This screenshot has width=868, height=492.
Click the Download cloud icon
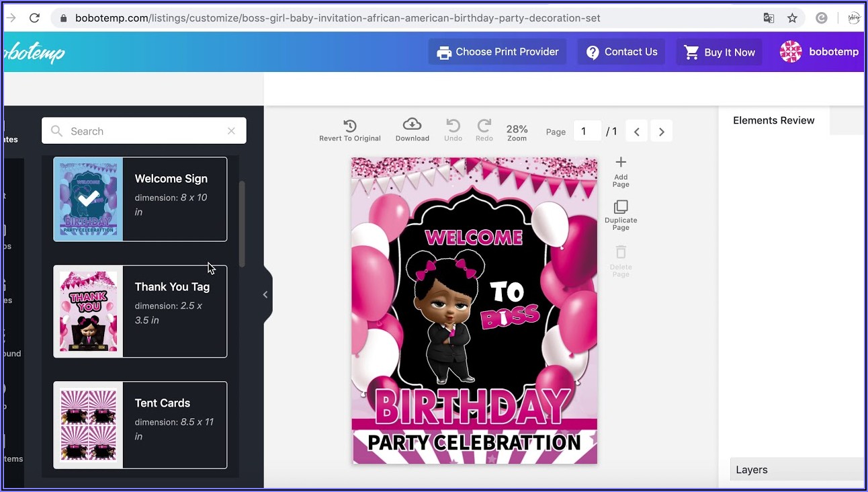tap(412, 124)
